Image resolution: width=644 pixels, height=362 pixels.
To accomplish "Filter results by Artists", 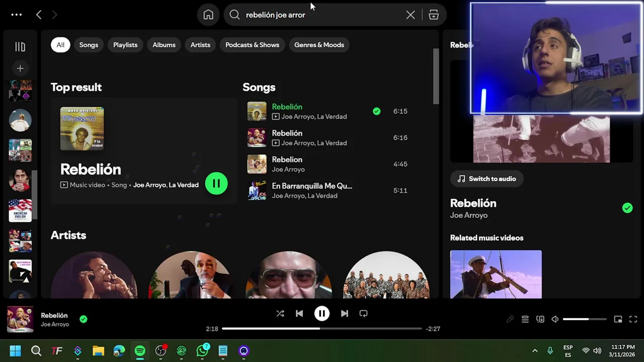I will pyautogui.click(x=200, y=45).
